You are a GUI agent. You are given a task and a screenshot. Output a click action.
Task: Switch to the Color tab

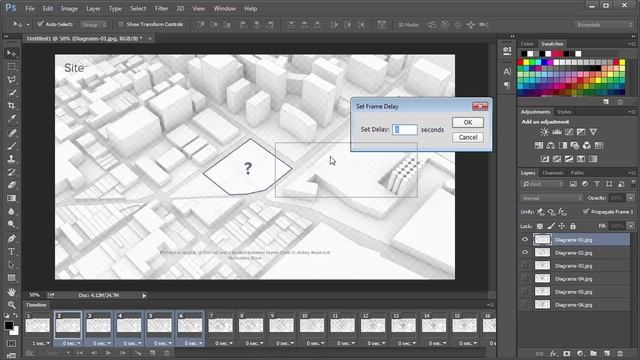click(527, 44)
